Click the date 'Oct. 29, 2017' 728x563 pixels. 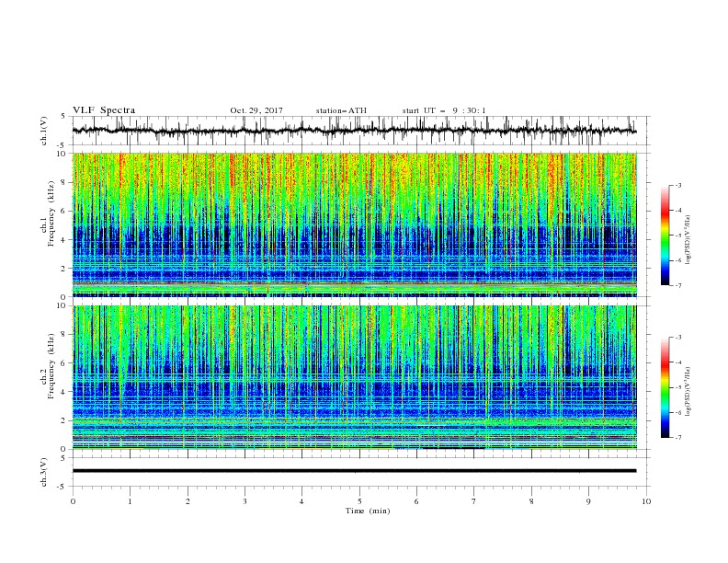(x=256, y=110)
